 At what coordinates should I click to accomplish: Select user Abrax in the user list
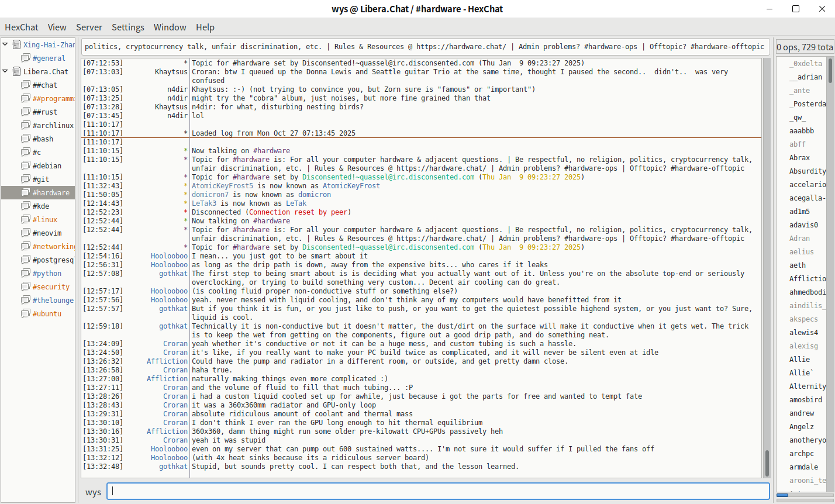click(x=799, y=157)
